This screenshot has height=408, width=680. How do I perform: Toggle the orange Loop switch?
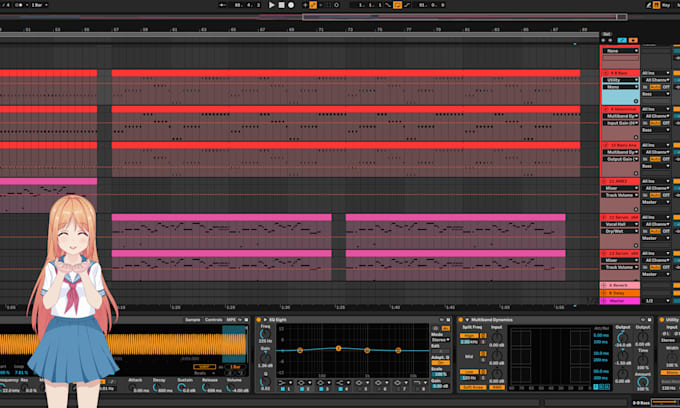pyautogui.click(x=397, y=5)
